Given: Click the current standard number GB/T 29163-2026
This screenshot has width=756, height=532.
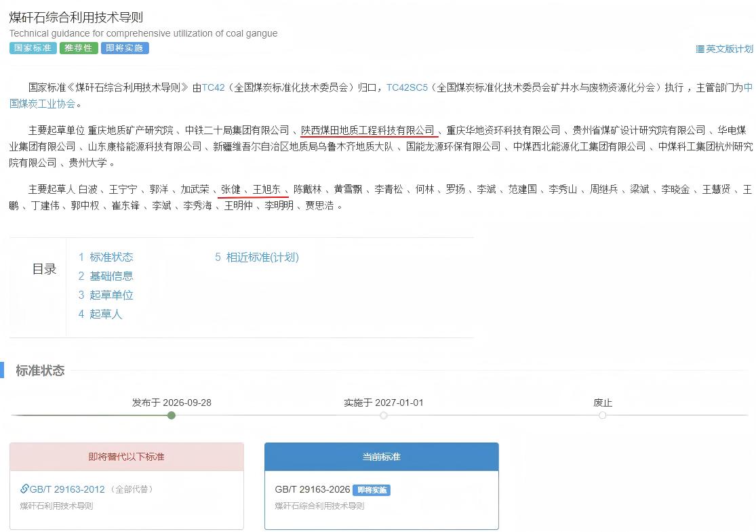Looking at the screenshot, I should (313, 489).
